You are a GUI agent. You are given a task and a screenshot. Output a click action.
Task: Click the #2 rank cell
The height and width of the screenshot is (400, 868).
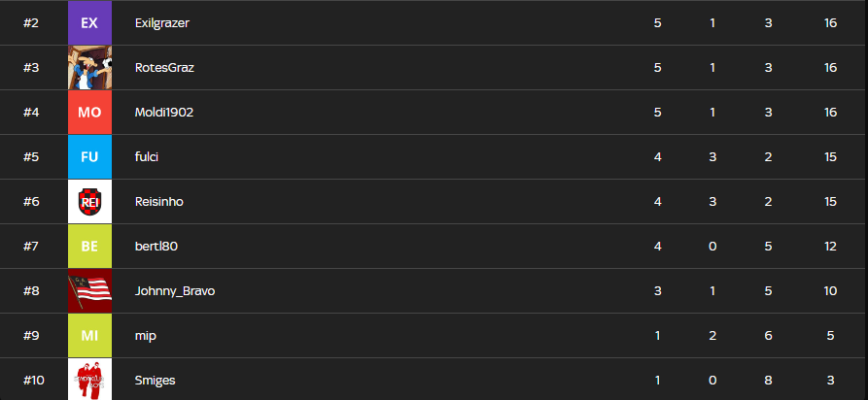[x=30, y=22]
